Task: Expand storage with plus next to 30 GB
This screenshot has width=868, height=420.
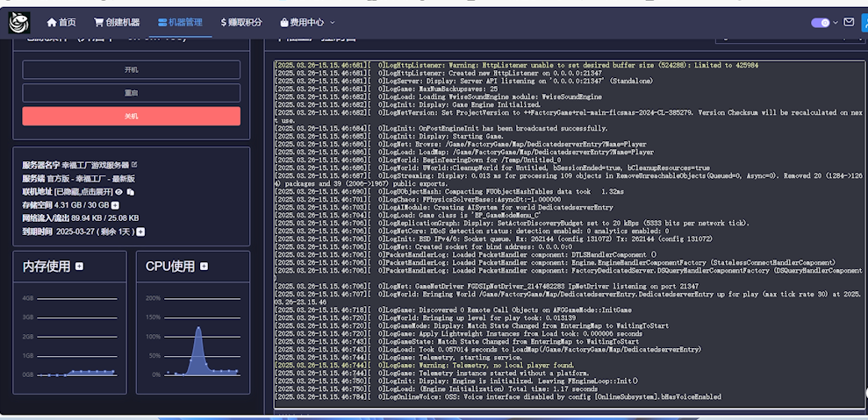Action: tap(115, 205)
